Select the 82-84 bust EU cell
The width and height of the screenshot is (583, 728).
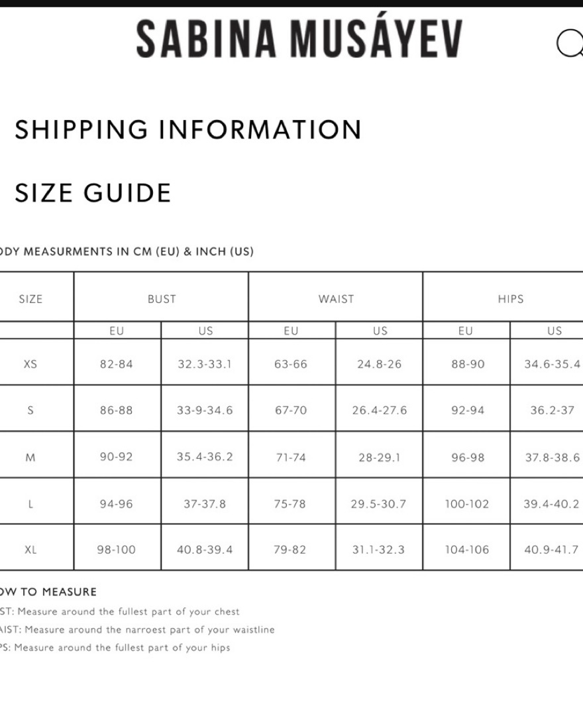click(117, 364)
